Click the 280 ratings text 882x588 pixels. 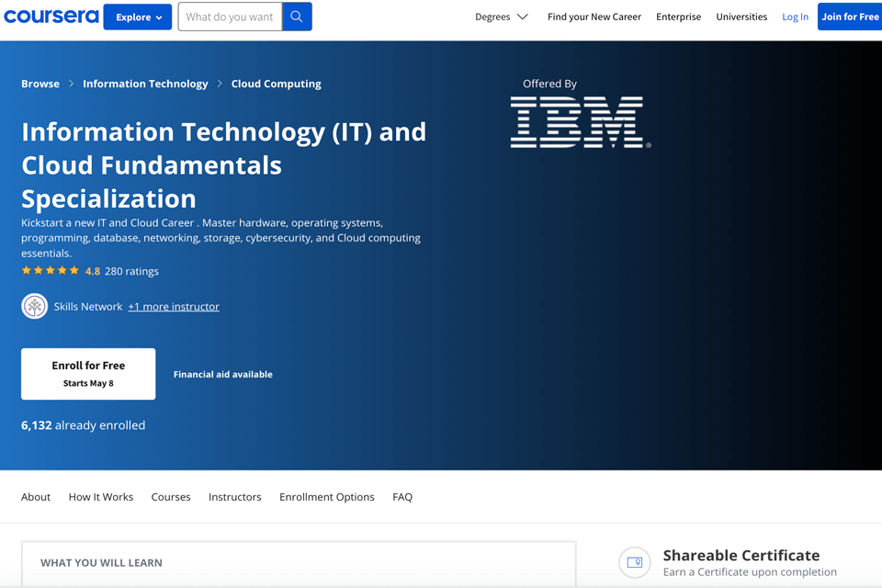[x=131, y=271]
